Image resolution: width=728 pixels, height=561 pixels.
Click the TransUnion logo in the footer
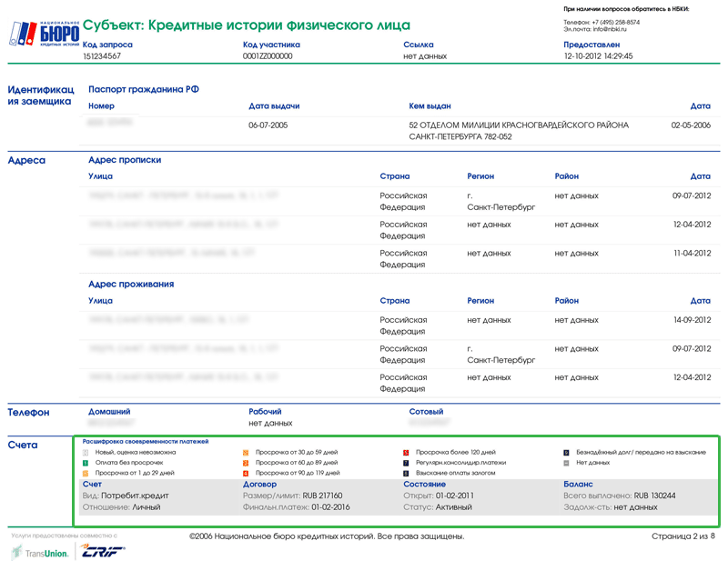40,552
